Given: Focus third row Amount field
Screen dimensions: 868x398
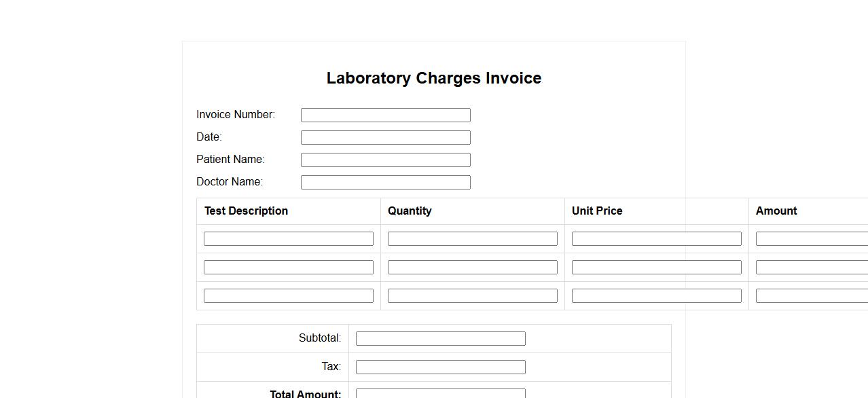Looking at the screenshot, I should click(x=812, y=295).
